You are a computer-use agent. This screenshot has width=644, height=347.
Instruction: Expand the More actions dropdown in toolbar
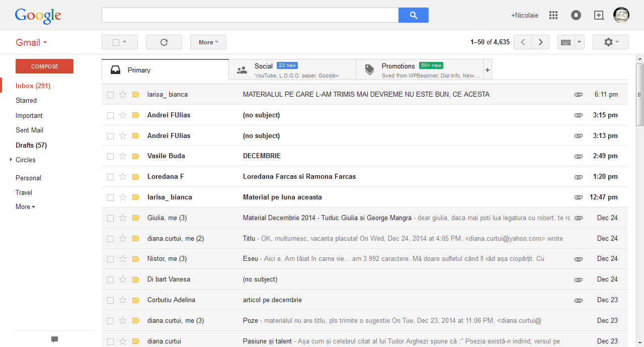tap(208, 42)
